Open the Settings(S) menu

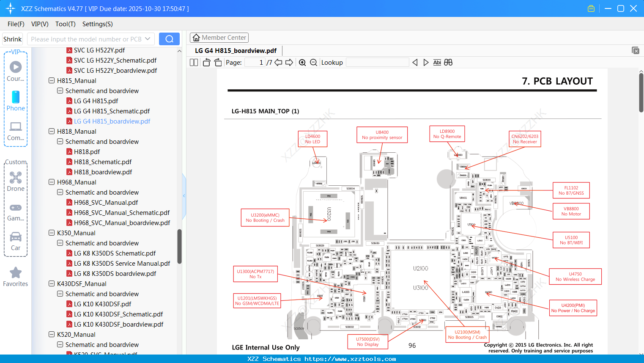[x=98, y=24]
